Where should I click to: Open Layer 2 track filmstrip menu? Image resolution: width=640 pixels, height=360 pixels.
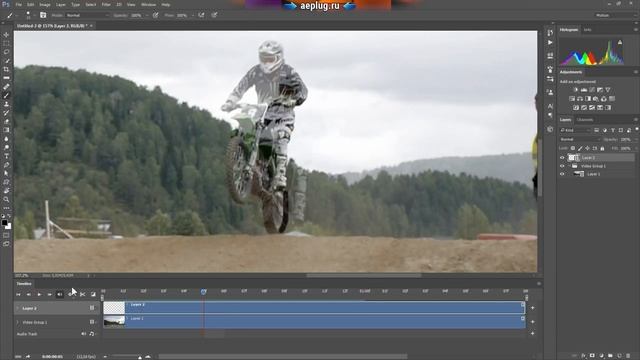[92, 308]
